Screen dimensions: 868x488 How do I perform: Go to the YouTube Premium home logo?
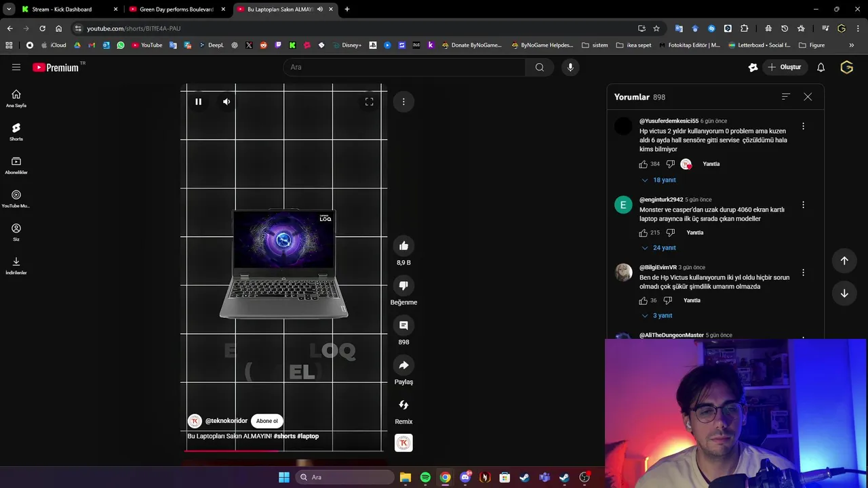point(57,67)
